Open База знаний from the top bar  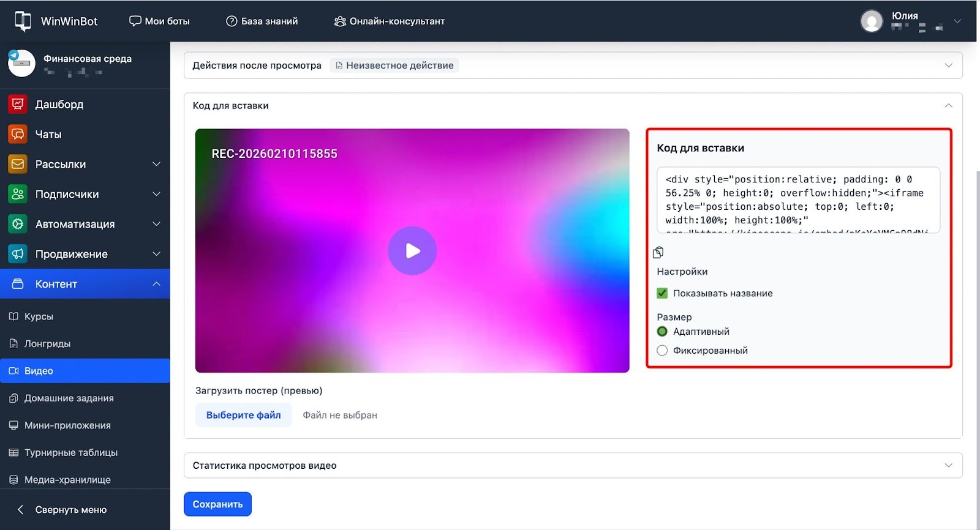click(262, 21)
